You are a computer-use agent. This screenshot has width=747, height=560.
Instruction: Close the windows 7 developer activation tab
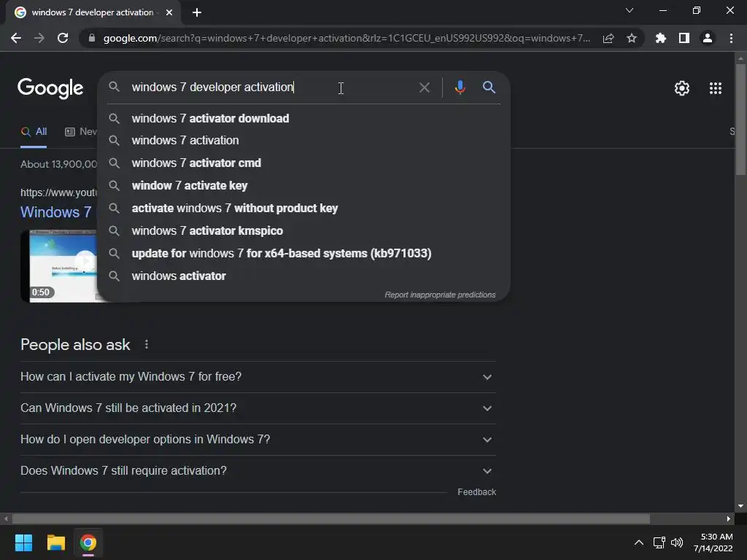[x=169, y=12]
